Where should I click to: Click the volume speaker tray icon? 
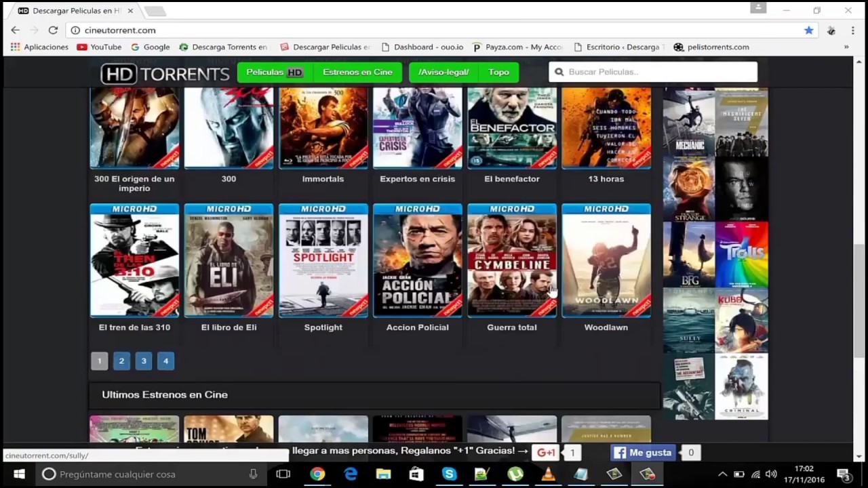coord(771,474)
